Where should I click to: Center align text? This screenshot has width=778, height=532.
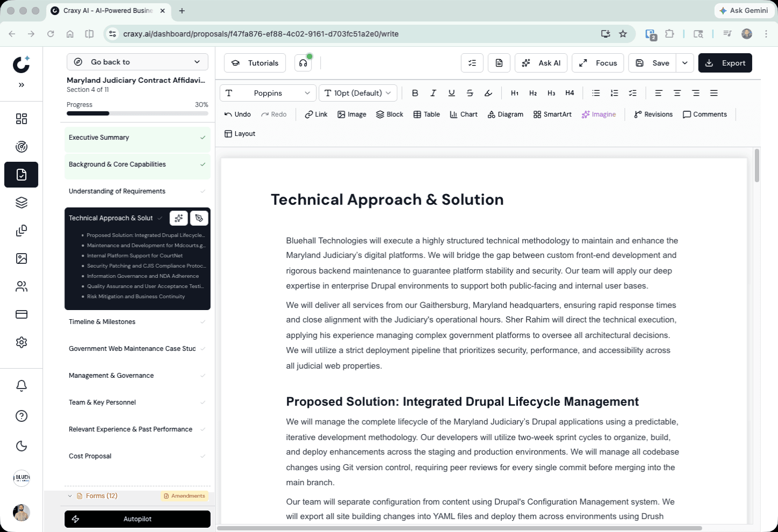(x=677, y=93)
